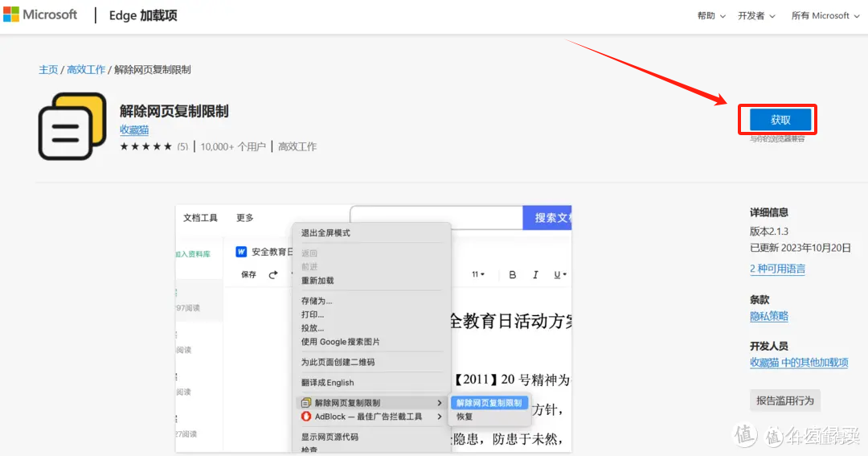Click the Microsoft logo
868x456 pixels.
point(40,15)
